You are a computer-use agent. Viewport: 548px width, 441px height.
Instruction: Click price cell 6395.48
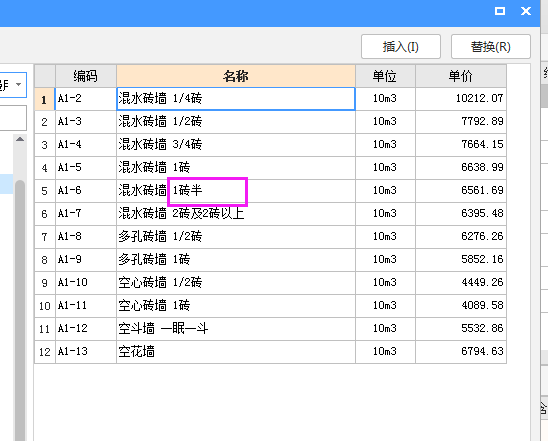(461, 214)
